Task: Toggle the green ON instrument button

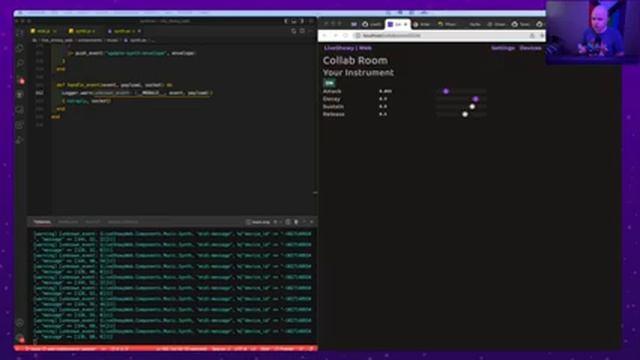Action: tap(329, 83)
